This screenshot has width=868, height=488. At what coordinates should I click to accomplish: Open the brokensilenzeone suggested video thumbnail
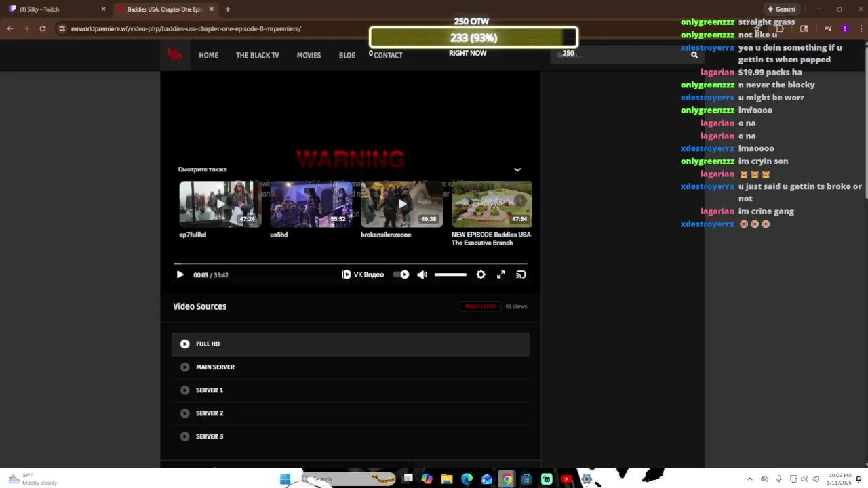pyautogui.click(x=401, y=203)
